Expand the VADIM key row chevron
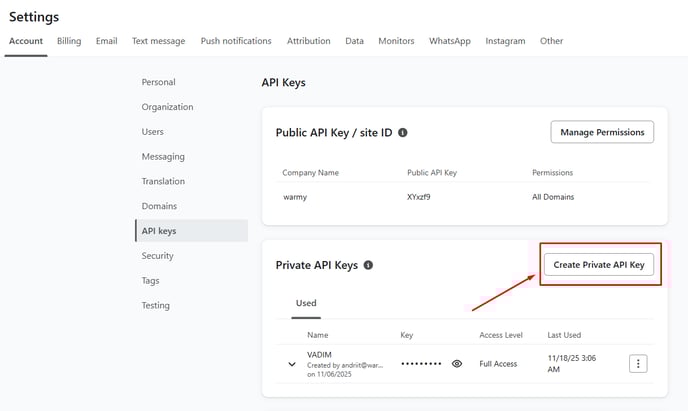 pyautogui.click(x=292, y=364)
